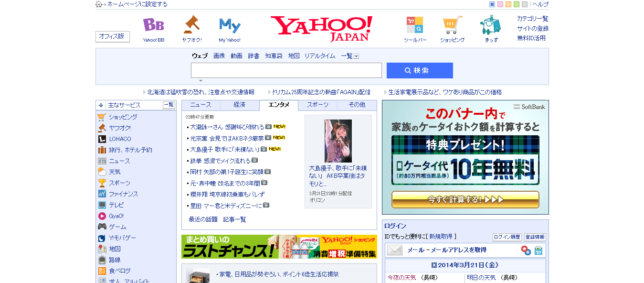Screen dimensions: 644x283
Task: Click the ログイン履歴 button
Action: [x=507, y=237]
